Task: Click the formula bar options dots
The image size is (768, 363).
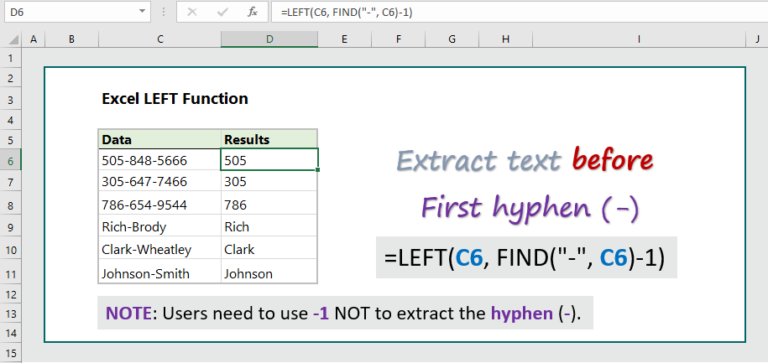Action: 163,12
